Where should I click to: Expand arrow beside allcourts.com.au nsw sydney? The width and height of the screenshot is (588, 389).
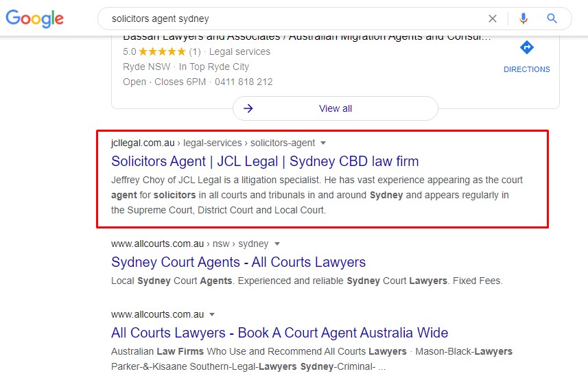point(277,244)
